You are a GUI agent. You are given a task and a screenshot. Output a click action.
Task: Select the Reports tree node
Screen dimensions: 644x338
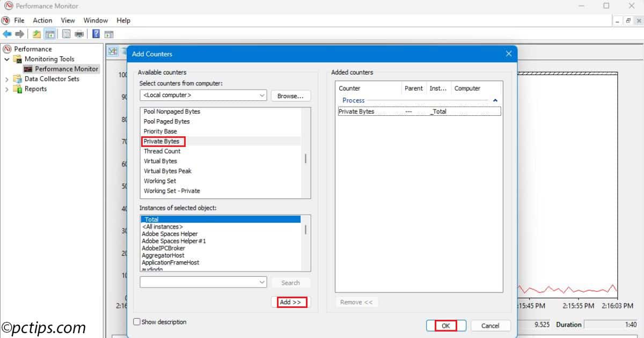point(35,89)
